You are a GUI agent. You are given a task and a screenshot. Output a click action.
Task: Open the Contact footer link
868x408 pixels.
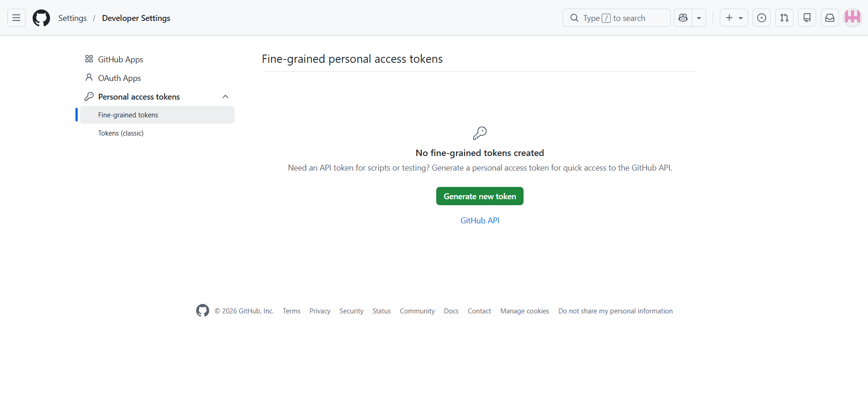tap(479, 311)
